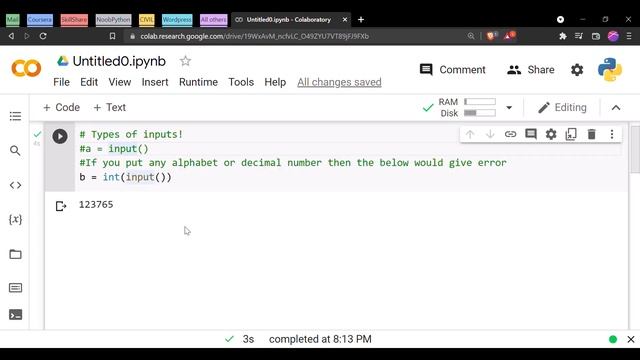Open the Runtime menu
640x360 pixels.
(x=198, y=82)
